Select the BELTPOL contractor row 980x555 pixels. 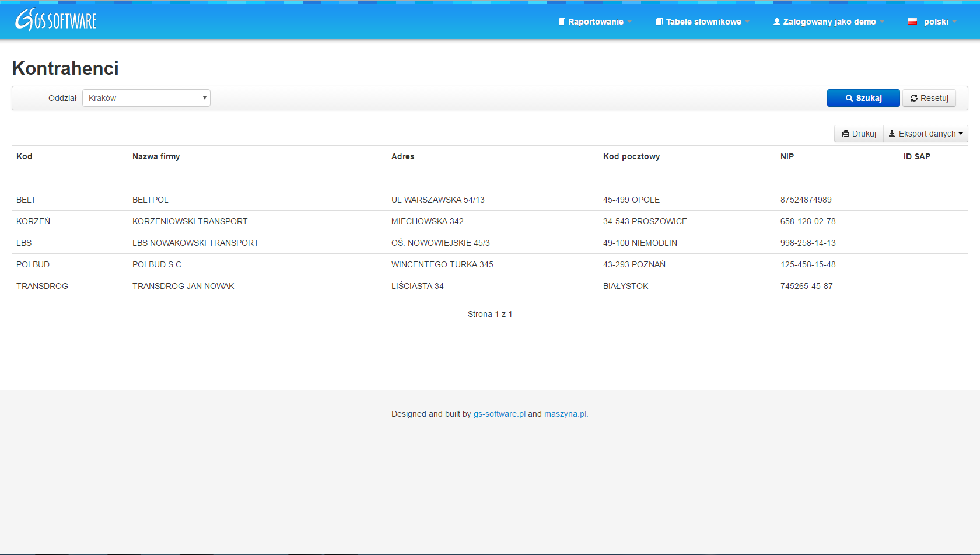point(150,200)
